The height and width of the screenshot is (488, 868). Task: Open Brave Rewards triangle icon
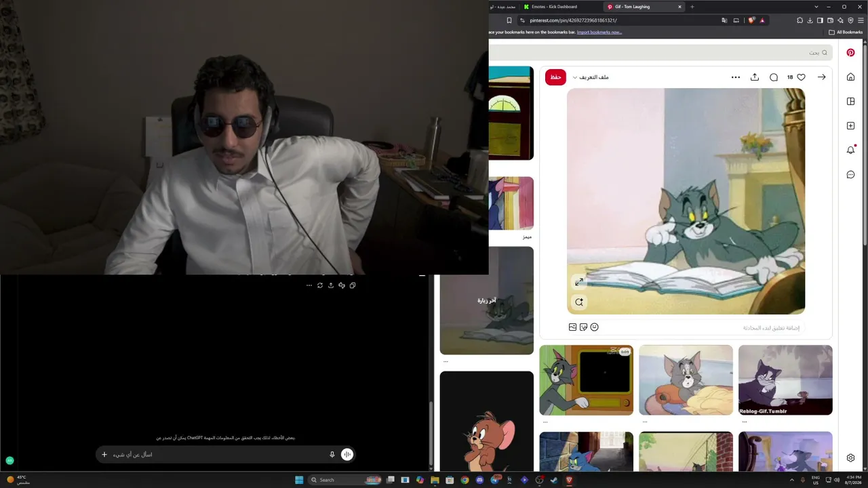[762, 20]
